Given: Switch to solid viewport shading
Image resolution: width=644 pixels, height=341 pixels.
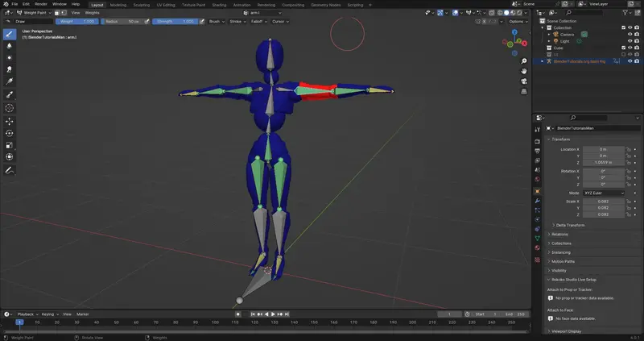Looking at the screenshot, I should [506, 13].
